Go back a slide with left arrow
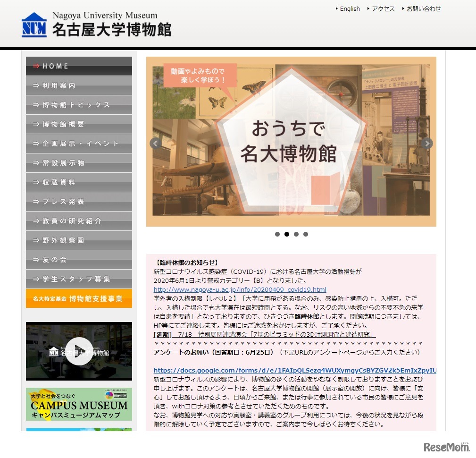This screenshot has width=476, height=458. pyautogui.click(x=154, y=143)
